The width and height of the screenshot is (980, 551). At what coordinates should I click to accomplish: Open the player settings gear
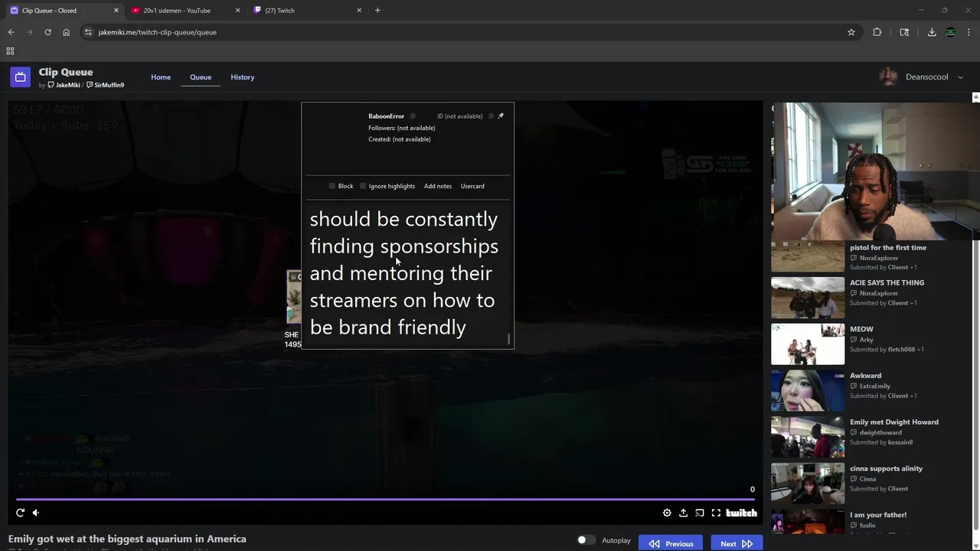(x=667, y=513)
